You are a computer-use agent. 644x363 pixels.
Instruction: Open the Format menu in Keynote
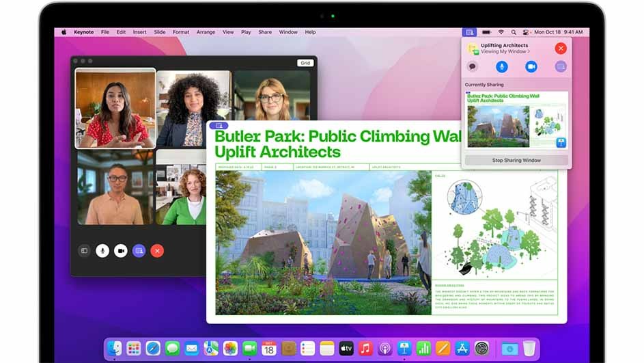[x=181, y=32]
